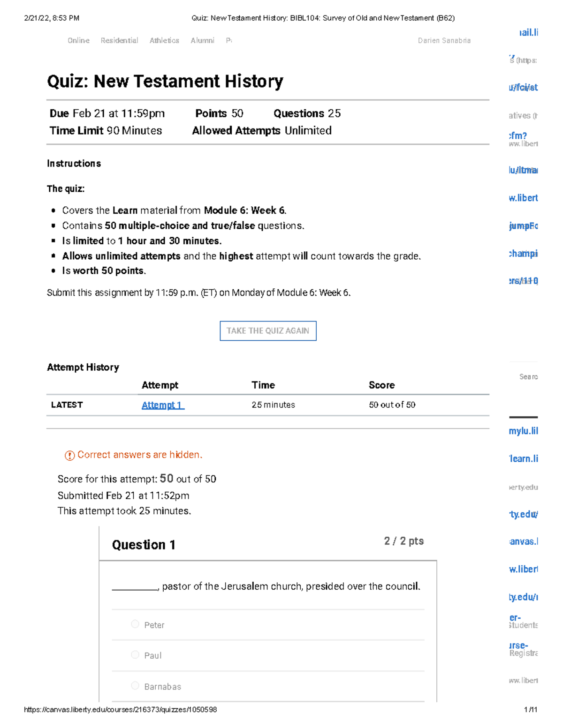Open the 'mylu.li' sidebar link
The height and width of the screenshot is (728, 563).
523,431
